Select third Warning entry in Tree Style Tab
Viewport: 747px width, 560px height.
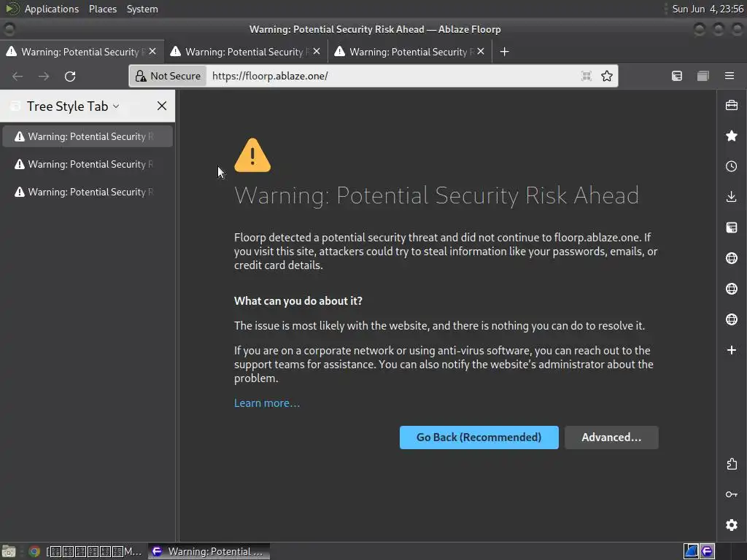tap(88, 192)
